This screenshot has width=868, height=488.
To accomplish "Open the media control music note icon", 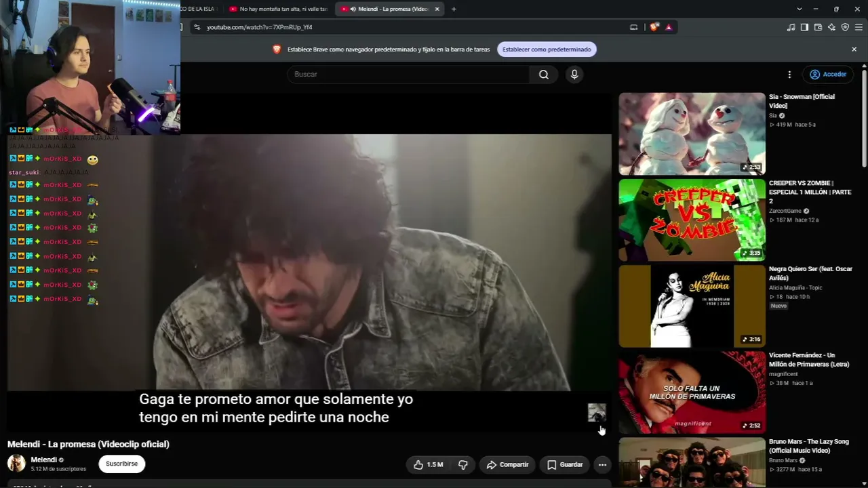I will (x=791, y=27).
